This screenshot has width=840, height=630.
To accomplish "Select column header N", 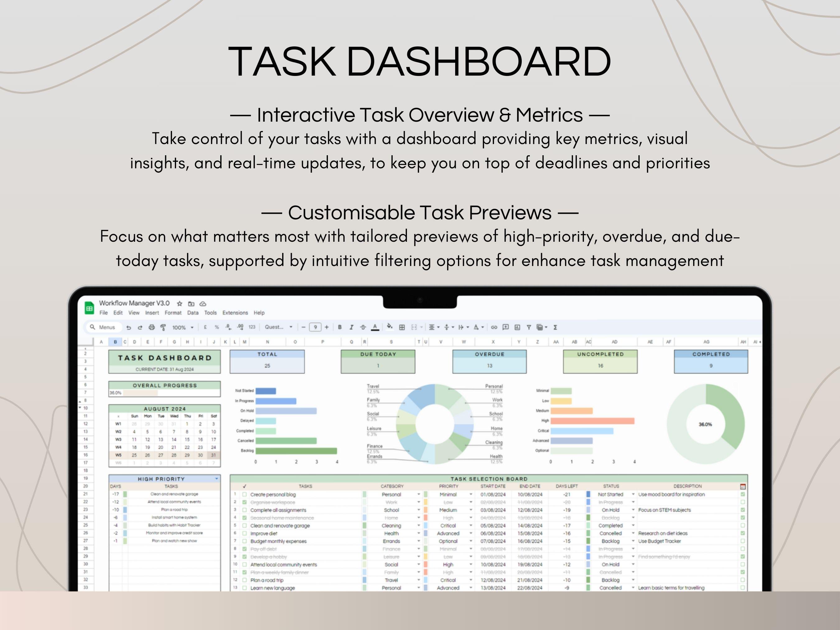I will tap(268, 342).
